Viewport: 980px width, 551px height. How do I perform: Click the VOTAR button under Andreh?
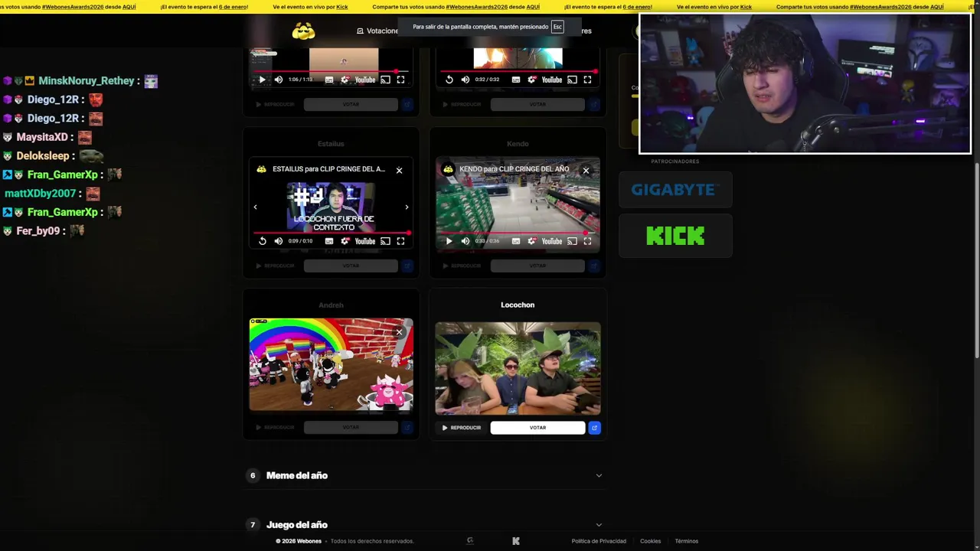coord(351,427)
